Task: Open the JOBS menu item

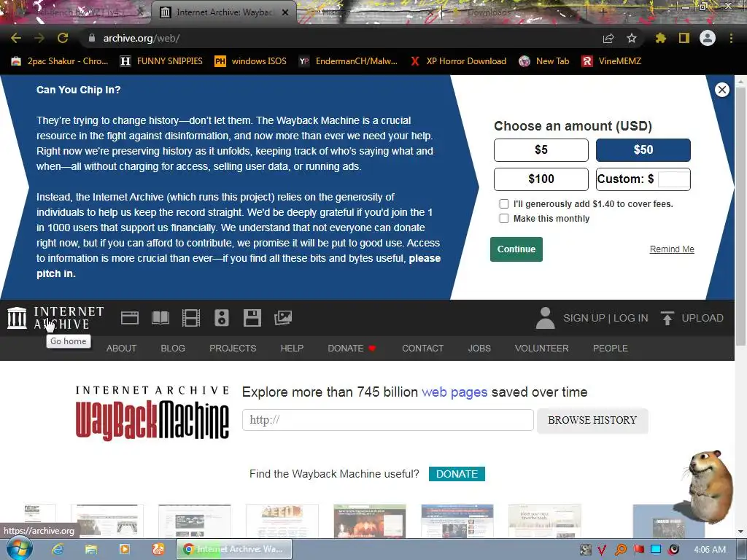Action: 479,348
